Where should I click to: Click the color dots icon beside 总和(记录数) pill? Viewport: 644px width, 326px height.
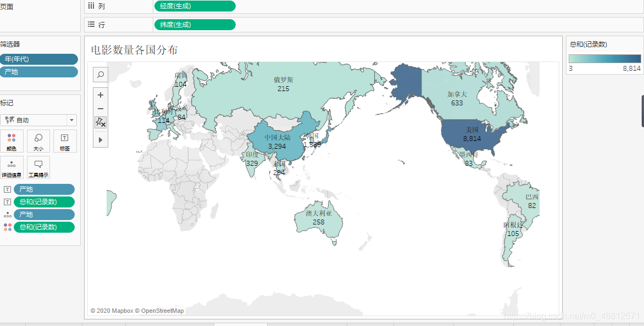(x=7, y=227)
